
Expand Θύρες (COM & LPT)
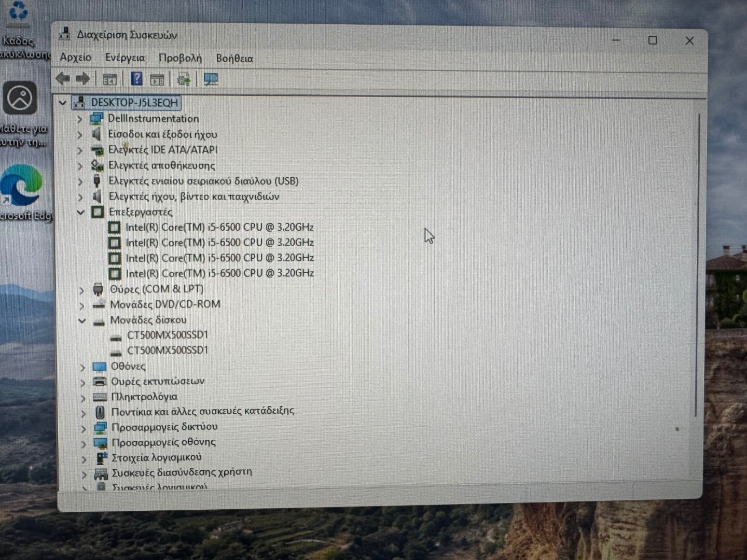81,290
